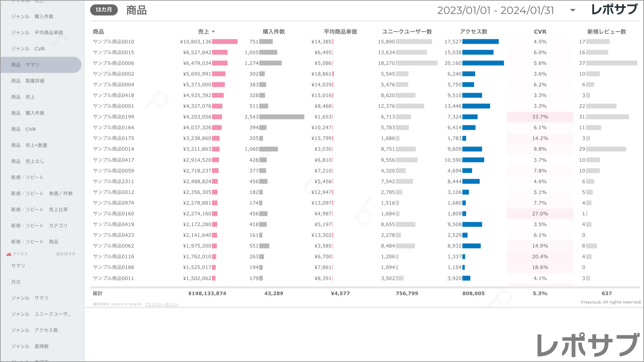Click the red car アクセス section icon
Screen dimensions: 644x362
pos(9,254)
